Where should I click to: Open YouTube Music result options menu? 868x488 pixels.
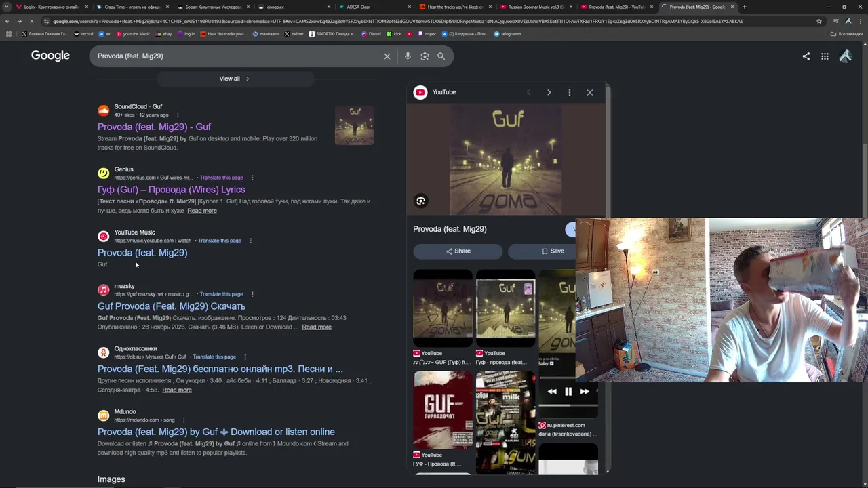pyautogui.click(x=250, y=241)
